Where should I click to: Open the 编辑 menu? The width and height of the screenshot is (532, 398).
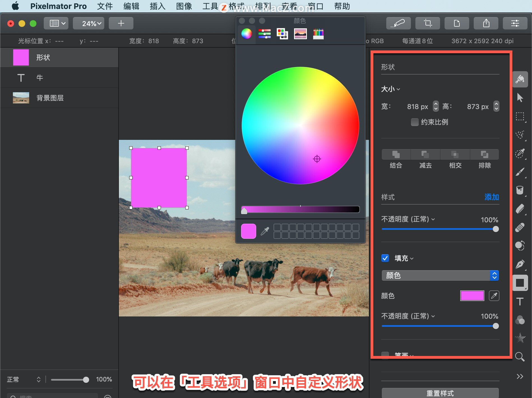click(131, 6)
